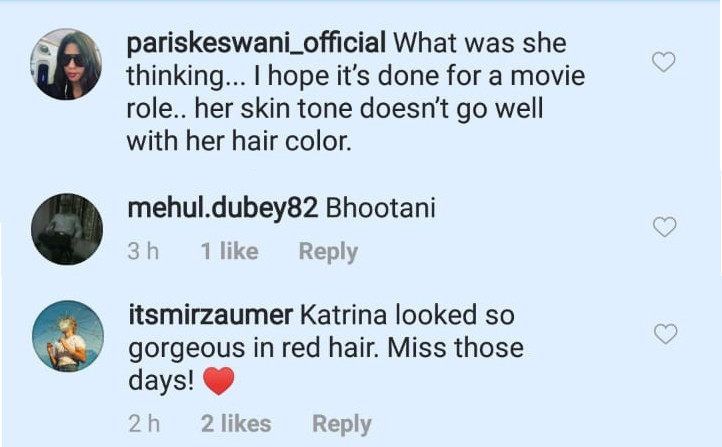
Task: View itsmirzaumer's profile avatar
Action: (68, 336)
